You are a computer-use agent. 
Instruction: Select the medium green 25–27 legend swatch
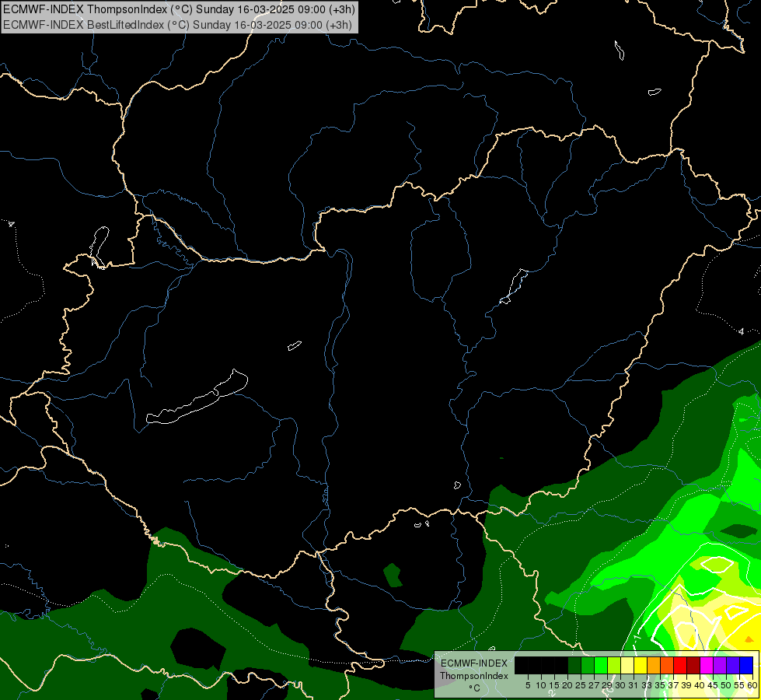tap(587, 665)
